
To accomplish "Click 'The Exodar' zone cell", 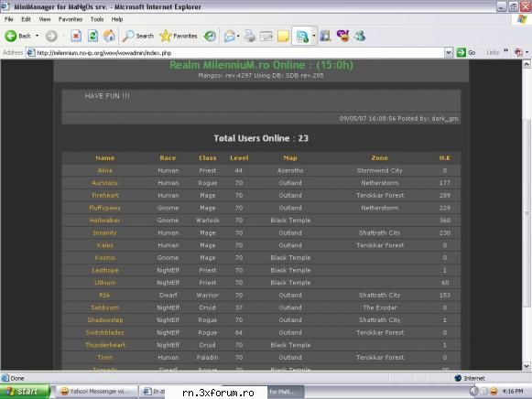I will (380, 307).
